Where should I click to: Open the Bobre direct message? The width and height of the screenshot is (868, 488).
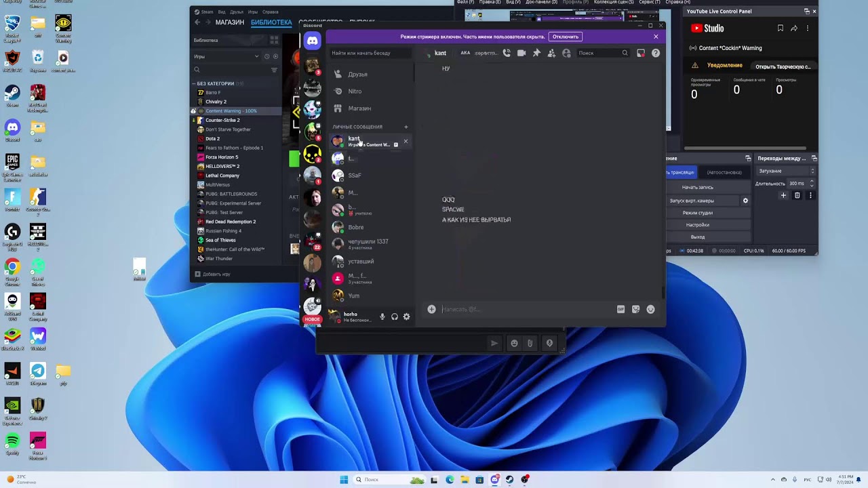pyautogui.click(x=371, y=227)
